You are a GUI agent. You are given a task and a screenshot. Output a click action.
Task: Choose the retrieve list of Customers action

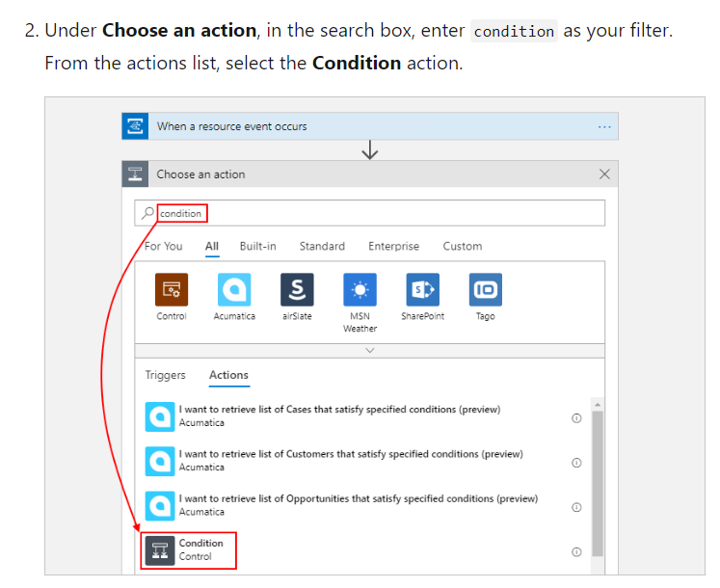click(362, 461)
